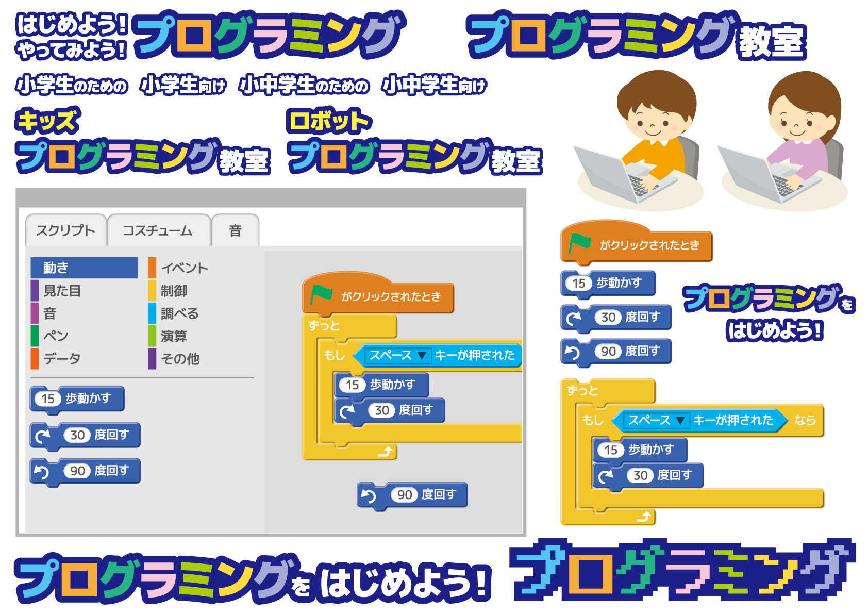Click ずっと label in the script area

[324, 326]
